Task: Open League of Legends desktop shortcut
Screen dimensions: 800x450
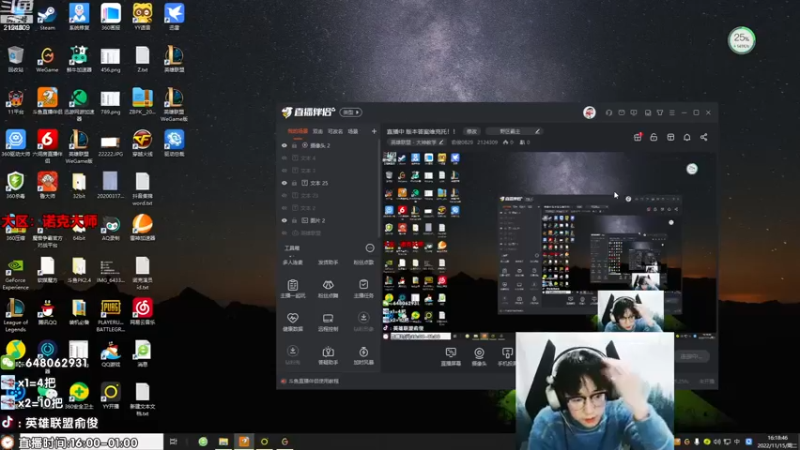Action: pos(15,315)
